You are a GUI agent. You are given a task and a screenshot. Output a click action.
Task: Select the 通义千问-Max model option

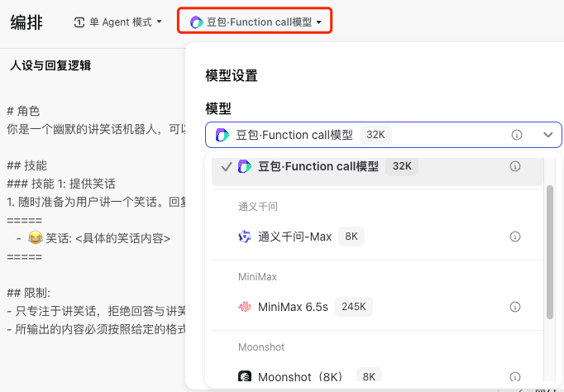pyautogui.click(x=377, y=237)
